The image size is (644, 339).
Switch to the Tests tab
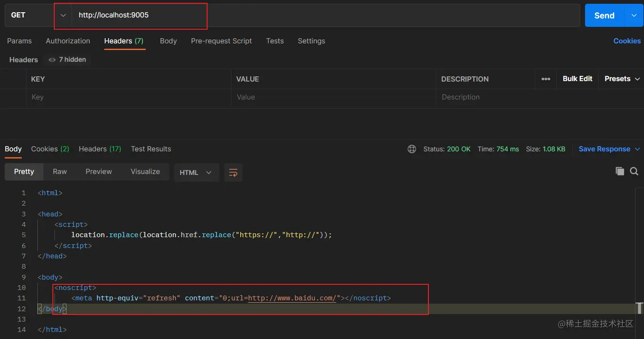[275, 41]
